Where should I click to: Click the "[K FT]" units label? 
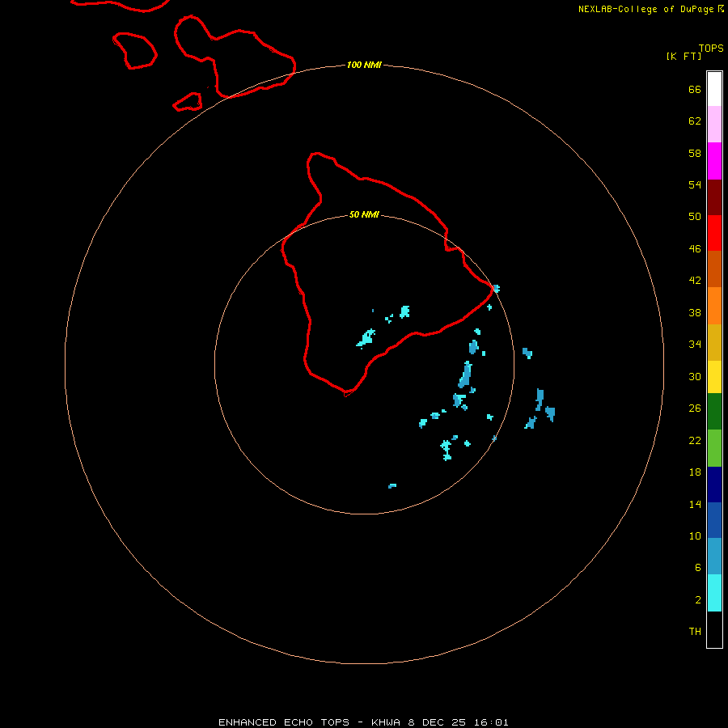coord(684,56)
